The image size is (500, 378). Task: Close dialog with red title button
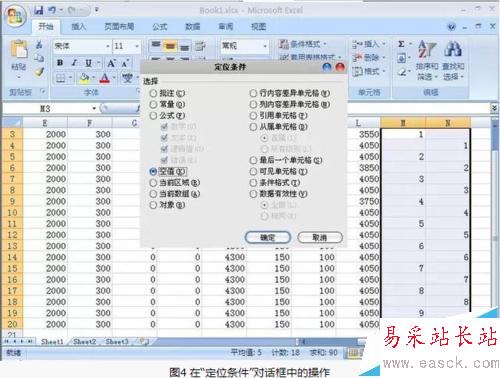(340, 67)
